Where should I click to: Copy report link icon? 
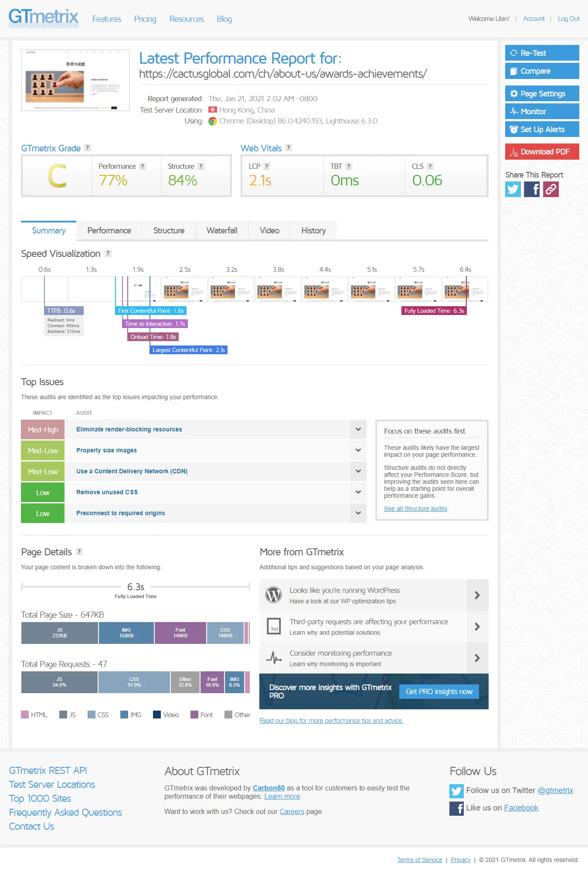point(551,189)
